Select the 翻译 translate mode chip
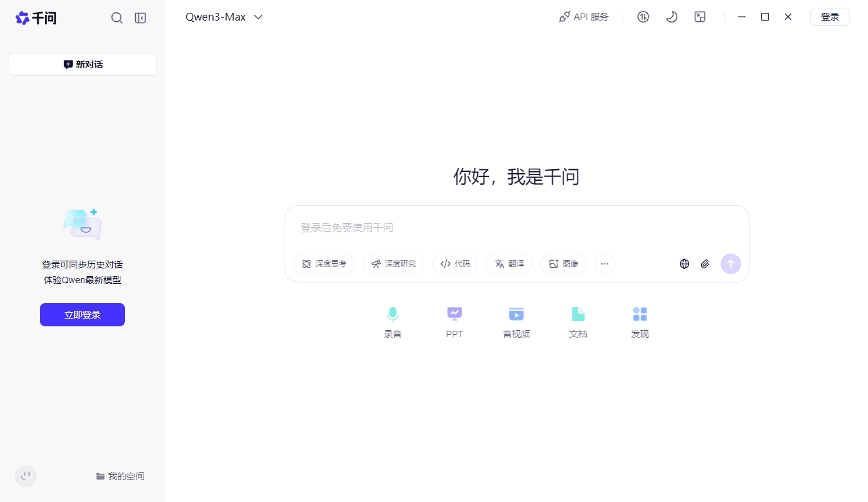 click(x=509, y=264)
